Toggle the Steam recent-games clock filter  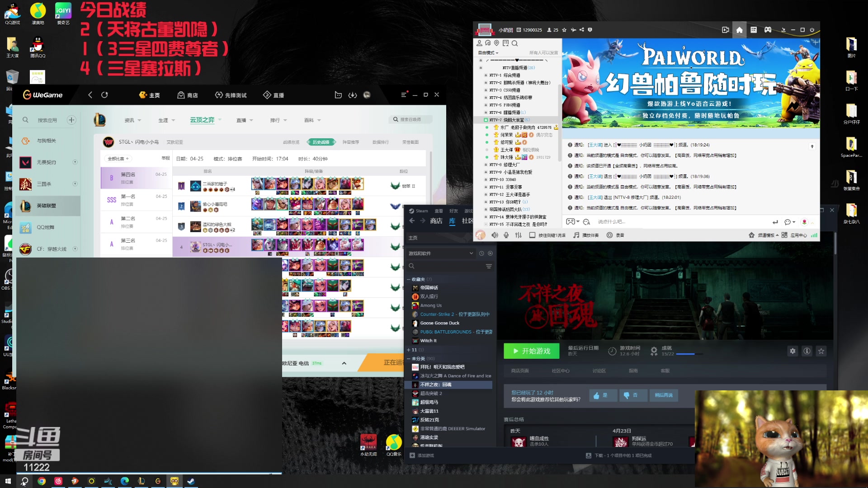pos(481,253)
